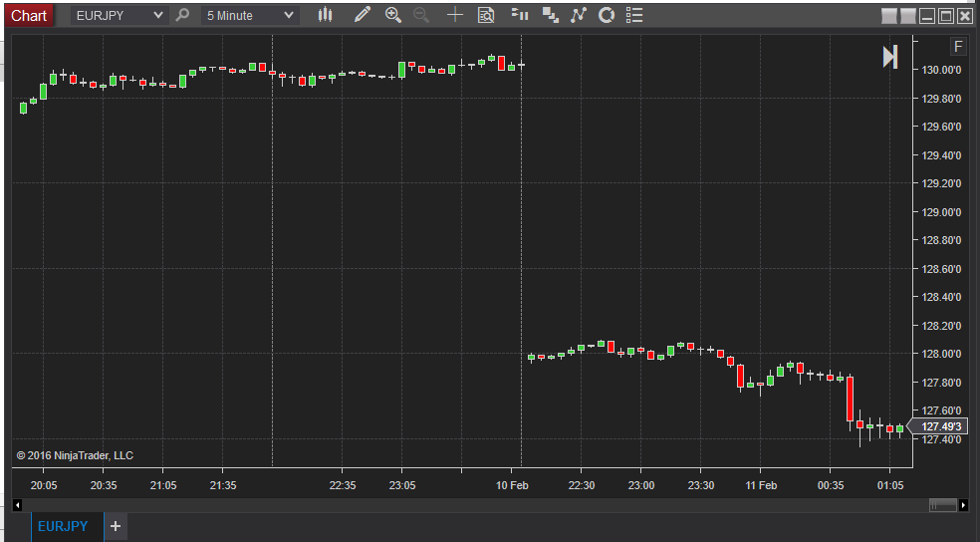Click the 127.40'0 price axis label
This screenshot has height=542, width=980.
point(942,439)
